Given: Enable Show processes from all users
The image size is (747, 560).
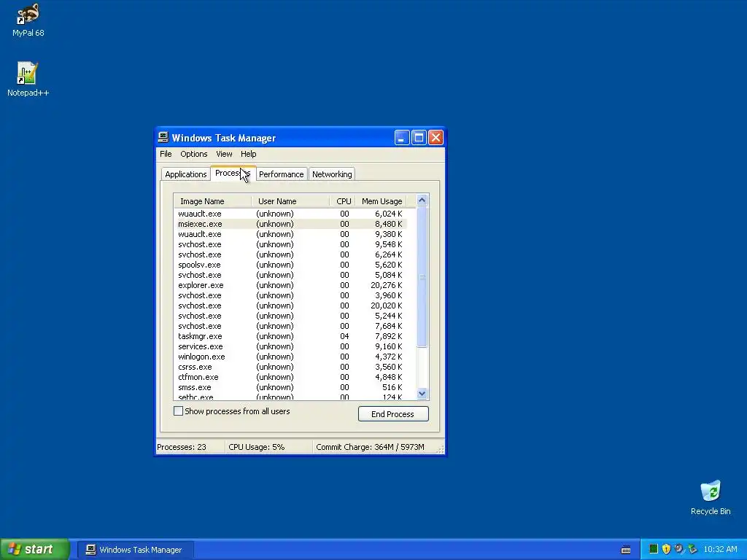Looking at the screenshot, I should (178, 411).
